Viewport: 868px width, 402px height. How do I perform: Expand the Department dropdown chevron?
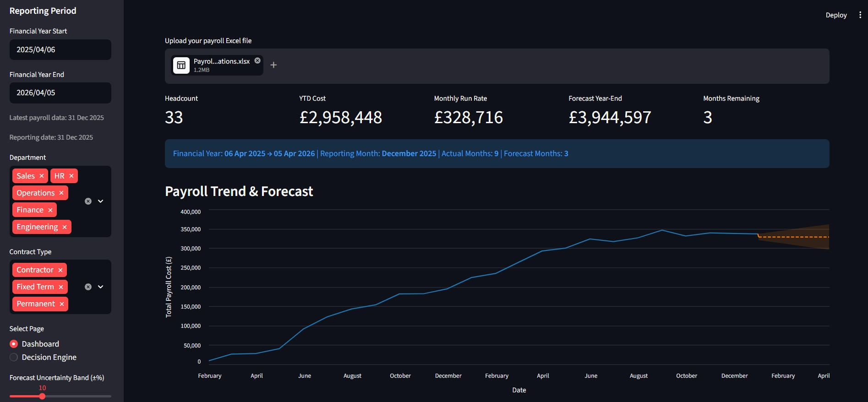[101, 201]
